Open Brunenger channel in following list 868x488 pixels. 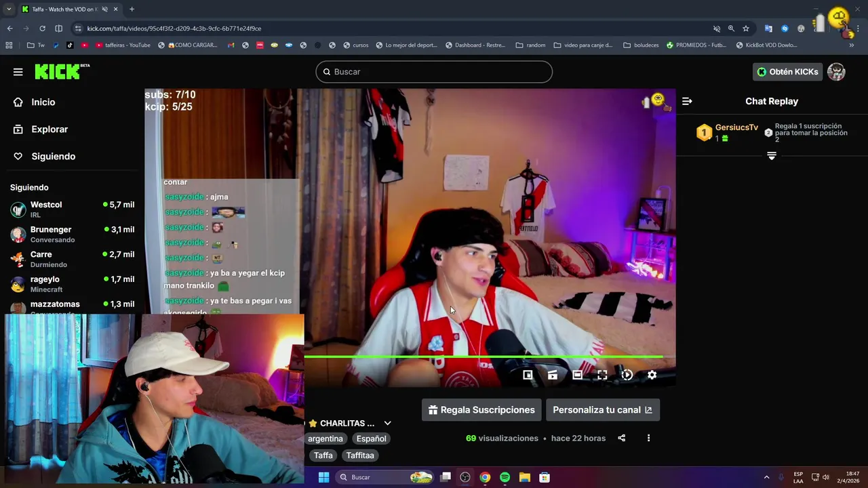click(72, 235)
